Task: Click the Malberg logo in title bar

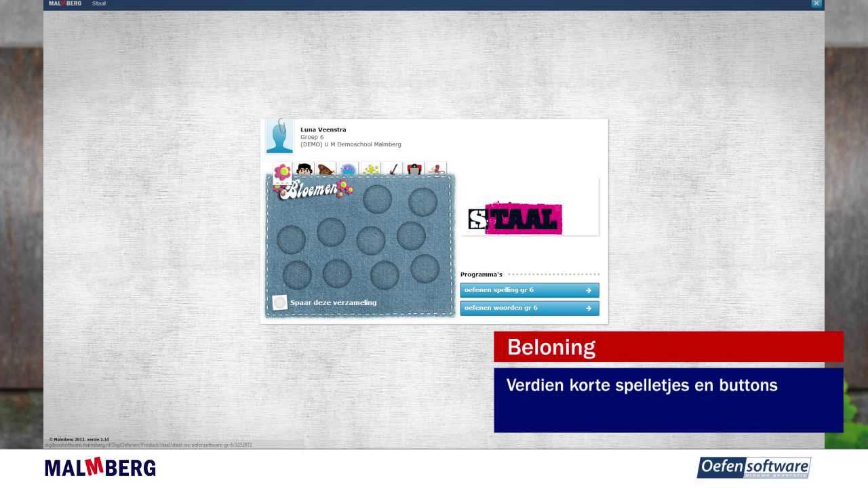Action: tap(65, 3)
